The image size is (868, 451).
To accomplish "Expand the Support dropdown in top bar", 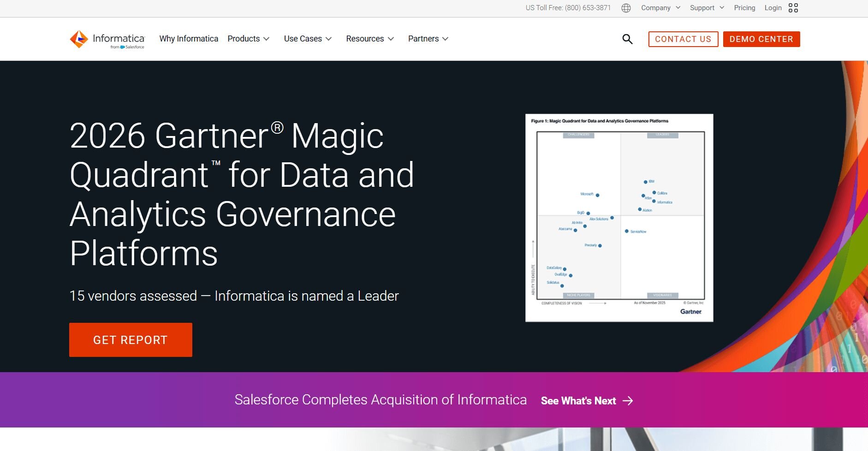I will [x=707, y=8].
